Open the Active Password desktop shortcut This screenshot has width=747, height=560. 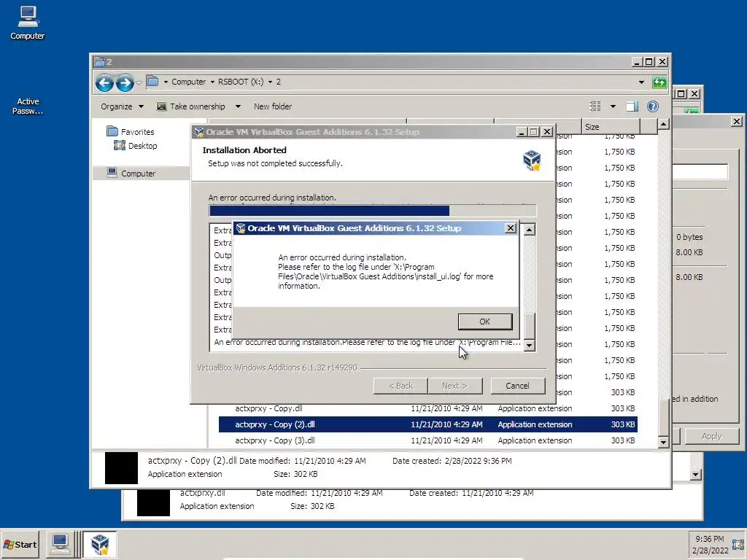coord(28,106)
